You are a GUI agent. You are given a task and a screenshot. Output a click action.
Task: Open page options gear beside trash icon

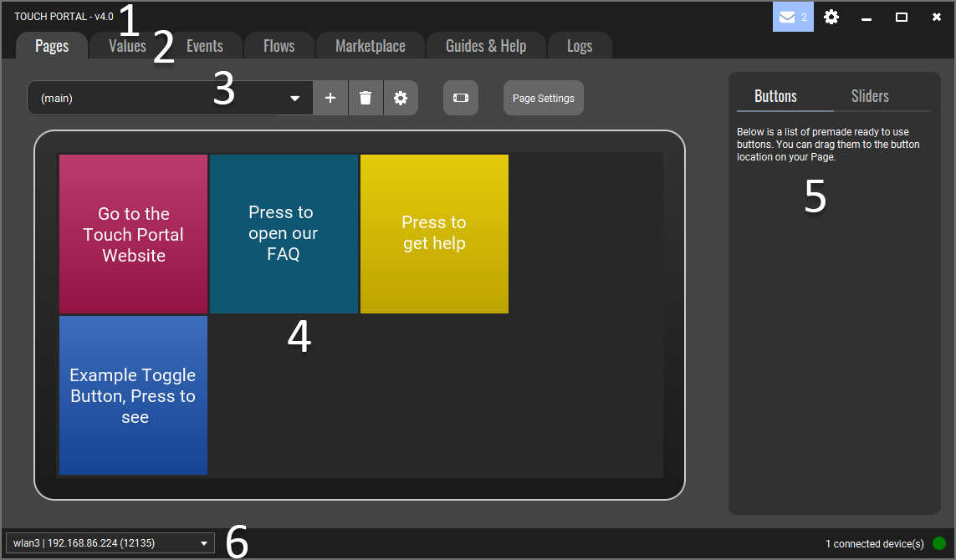click(x=401, y=98)
